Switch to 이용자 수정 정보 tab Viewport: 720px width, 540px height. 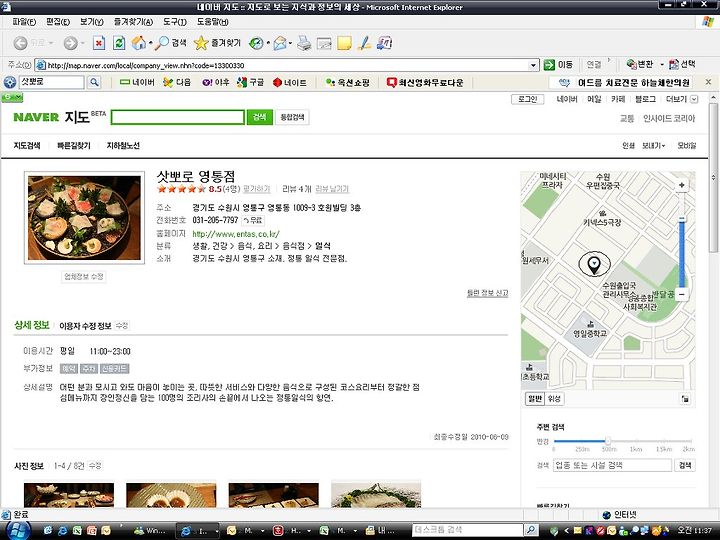(85, 326)
